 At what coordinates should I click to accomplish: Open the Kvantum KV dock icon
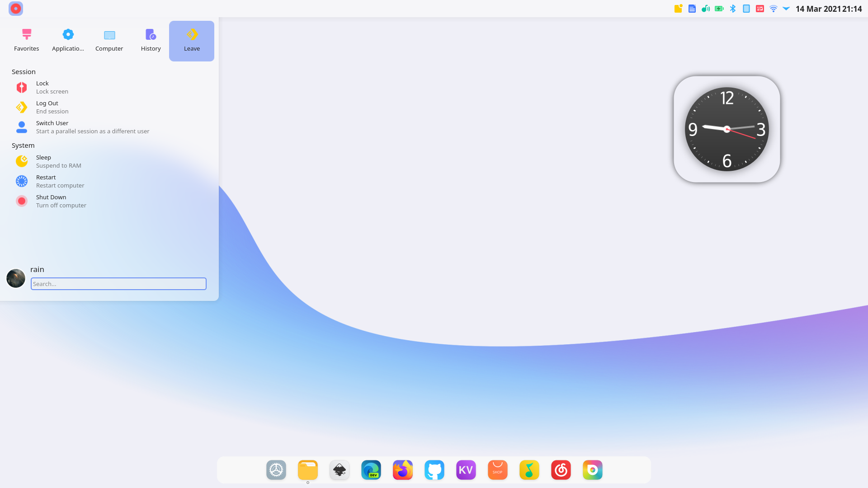(x=466, y=470)
